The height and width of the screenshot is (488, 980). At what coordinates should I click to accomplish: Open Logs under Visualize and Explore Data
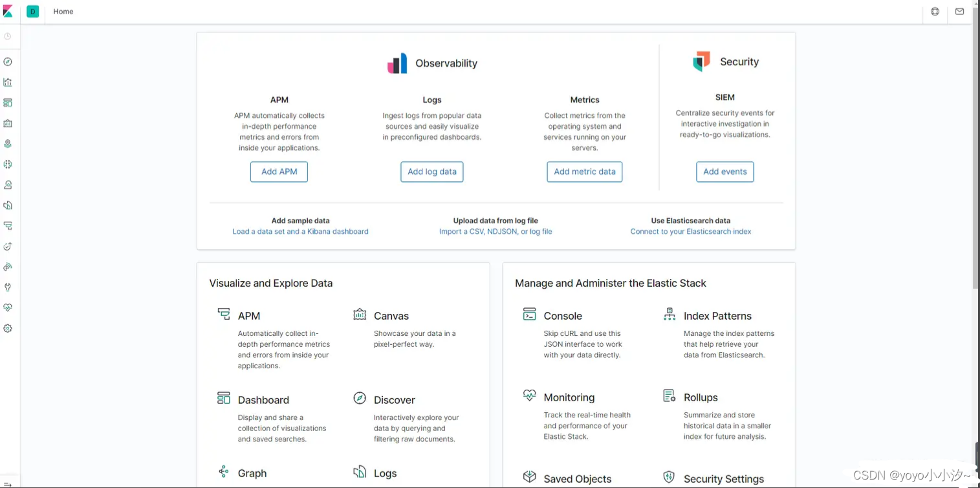(x=386, y=473)
